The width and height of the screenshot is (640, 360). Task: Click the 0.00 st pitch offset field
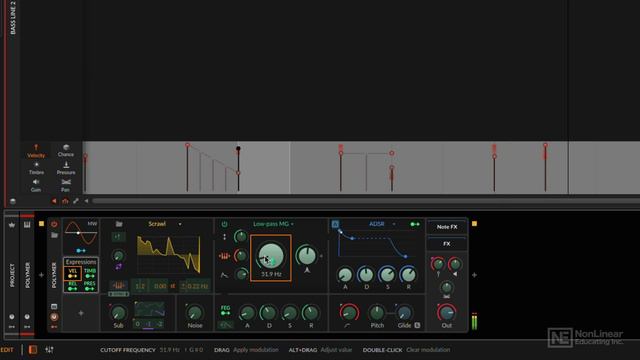tap(160, 286)
